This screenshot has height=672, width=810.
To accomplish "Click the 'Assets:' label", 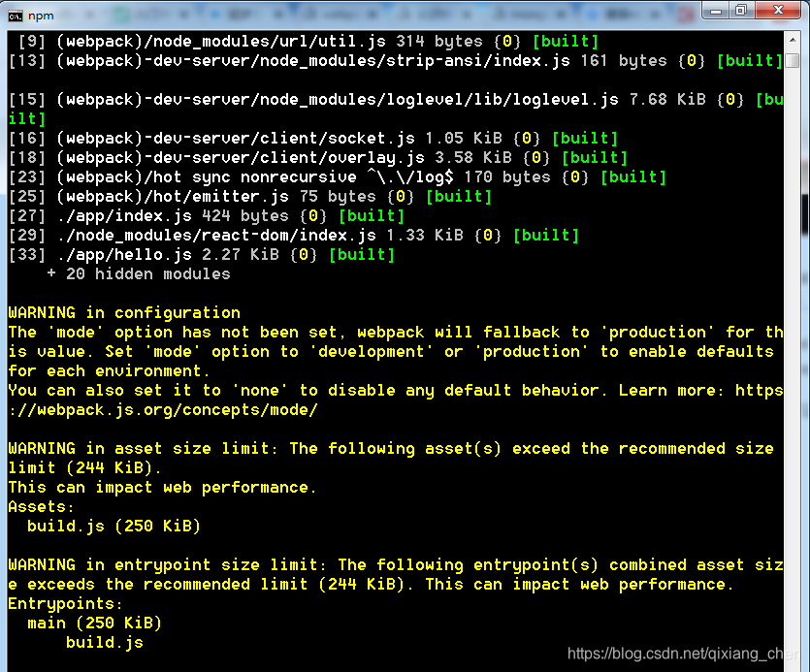I will pyautogui.click(x=41, y=507).
